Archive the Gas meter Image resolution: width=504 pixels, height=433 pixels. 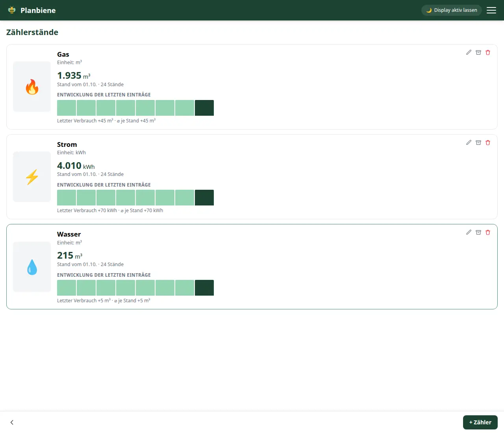(x=478, y=52)
